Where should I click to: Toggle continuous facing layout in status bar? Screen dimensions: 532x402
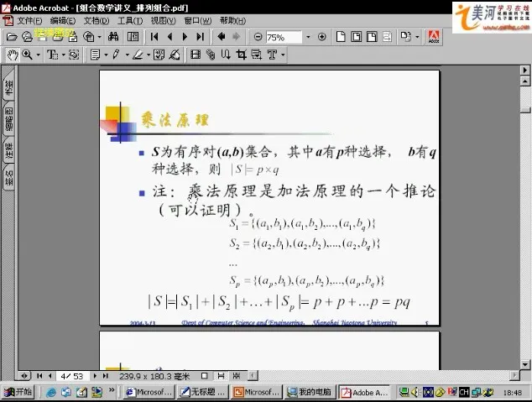237,376
